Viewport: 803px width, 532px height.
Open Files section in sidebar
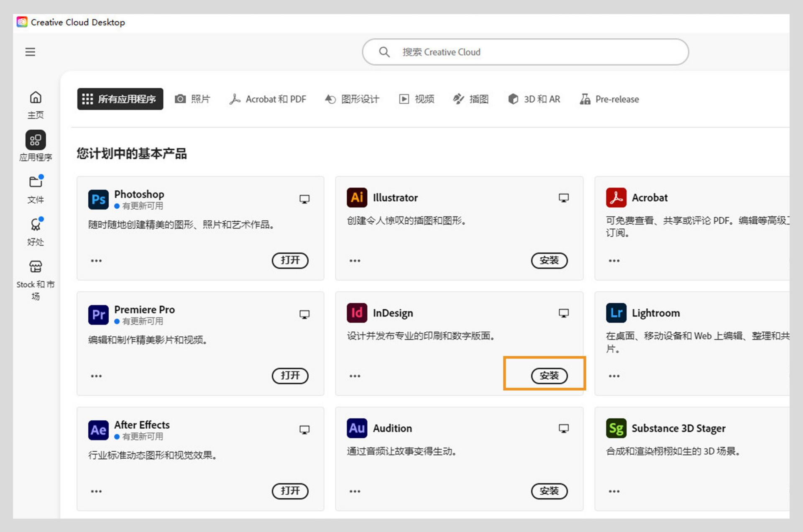(36, 182)
